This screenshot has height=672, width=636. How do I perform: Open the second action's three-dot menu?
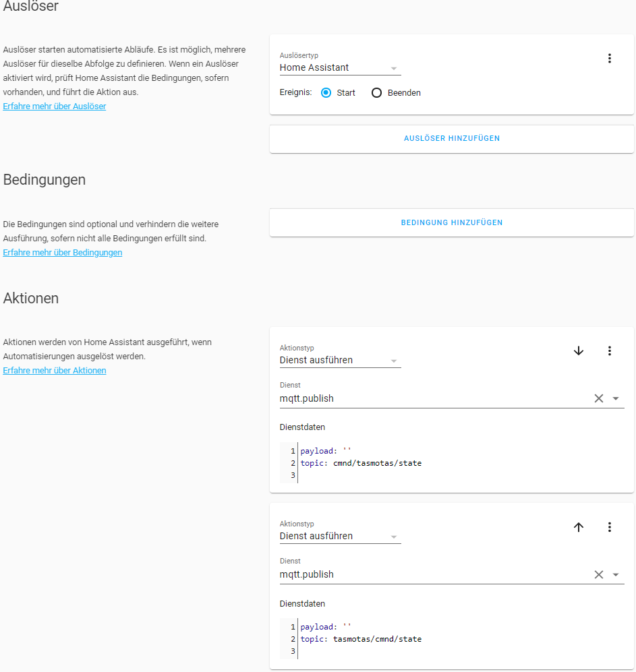[610, 527]
